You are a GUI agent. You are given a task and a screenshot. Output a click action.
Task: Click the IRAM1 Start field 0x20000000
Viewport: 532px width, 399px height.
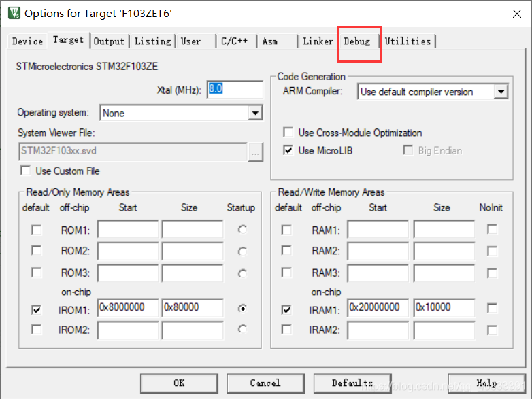tap(378, 308)
